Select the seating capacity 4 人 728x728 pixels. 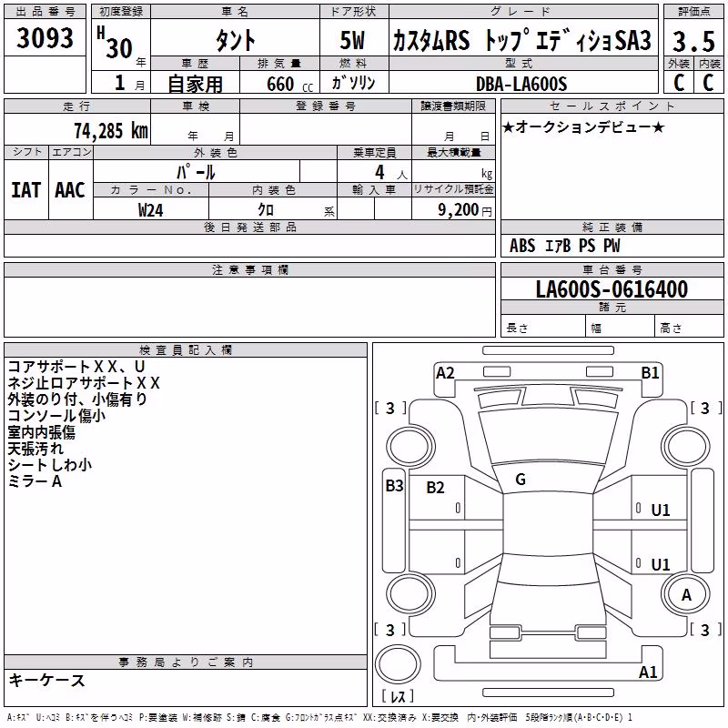click(391, 172)
